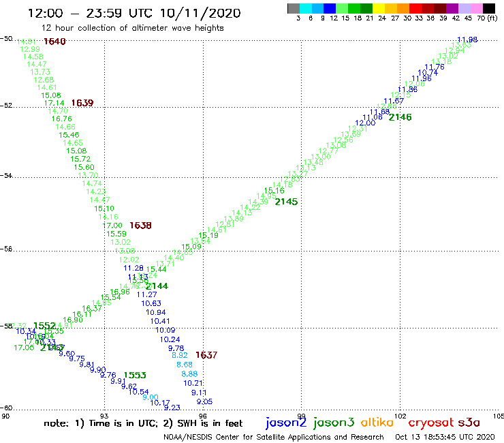This screenshot has height=443, width=504.
Task: Click the 'Oct 13 18:53:45 UTC 2020' timestamp
Action: (x=445, y=437)
